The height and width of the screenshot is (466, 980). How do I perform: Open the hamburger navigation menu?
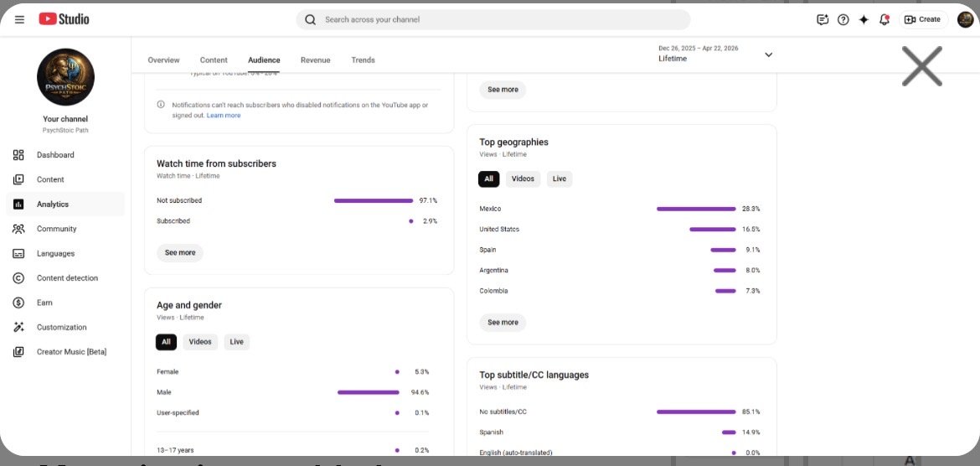click(19, 19)
